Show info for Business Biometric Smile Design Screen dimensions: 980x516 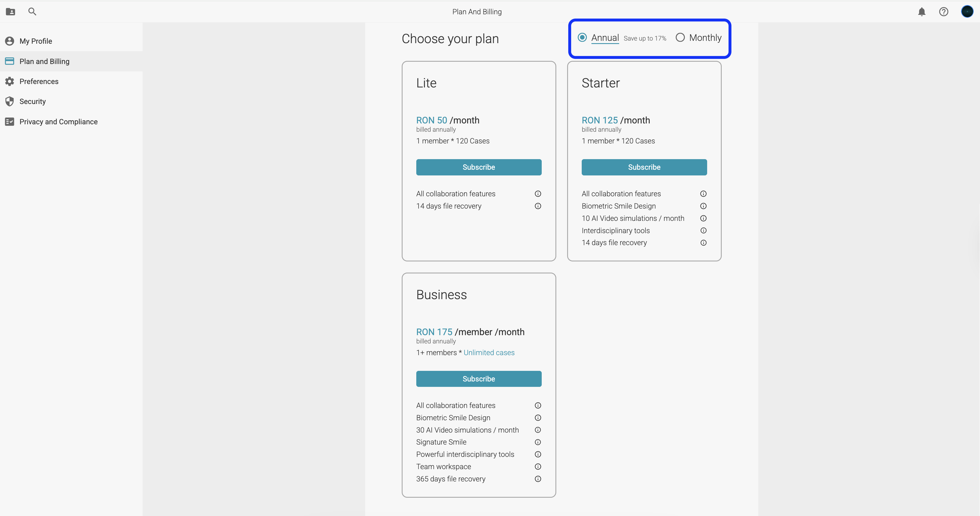point(537,418)
